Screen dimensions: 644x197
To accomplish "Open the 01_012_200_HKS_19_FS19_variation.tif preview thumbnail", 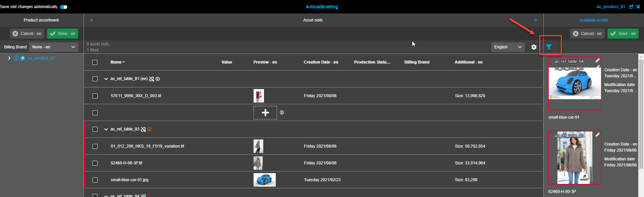I will 258,146.
